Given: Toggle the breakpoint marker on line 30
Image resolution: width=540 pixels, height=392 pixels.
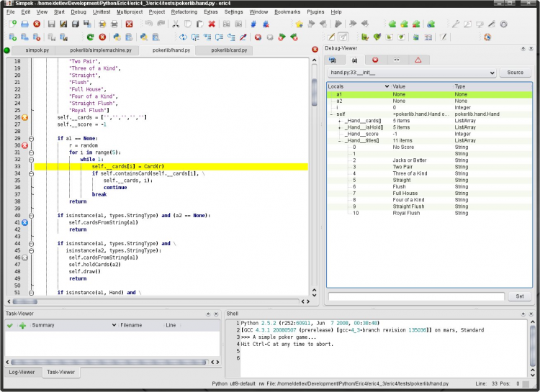Looking at the screenshot, I should coord(24,145).
